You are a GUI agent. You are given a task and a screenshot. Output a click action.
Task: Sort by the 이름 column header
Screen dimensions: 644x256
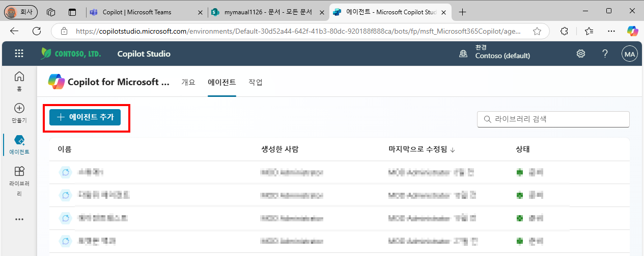coord(65,149)
